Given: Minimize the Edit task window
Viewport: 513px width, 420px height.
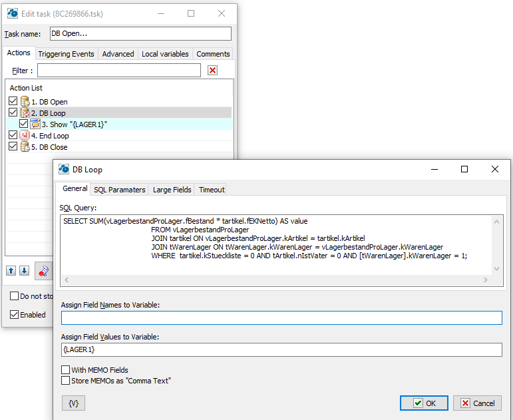Looking at the screenshot, I should pyautogui.click(x=160, y=13).
